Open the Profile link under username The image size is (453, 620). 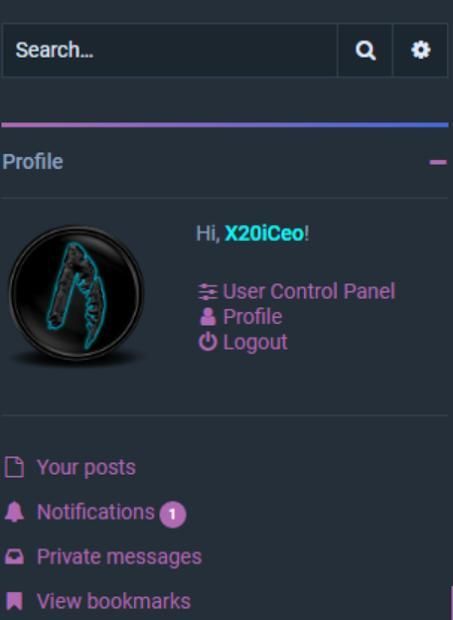(253, 317)
